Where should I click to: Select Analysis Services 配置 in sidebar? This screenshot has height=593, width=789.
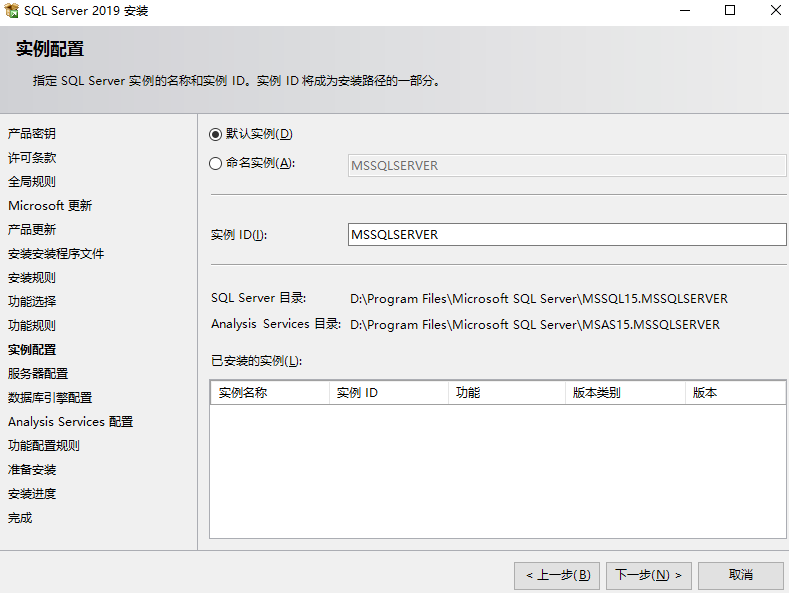click(70, 422)
